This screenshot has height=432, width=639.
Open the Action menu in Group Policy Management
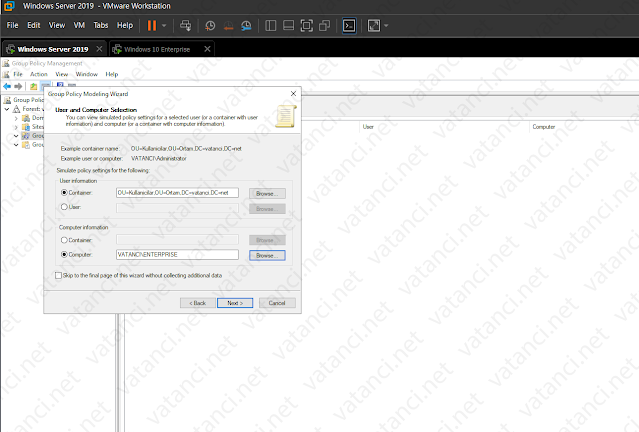click(39, 74)
